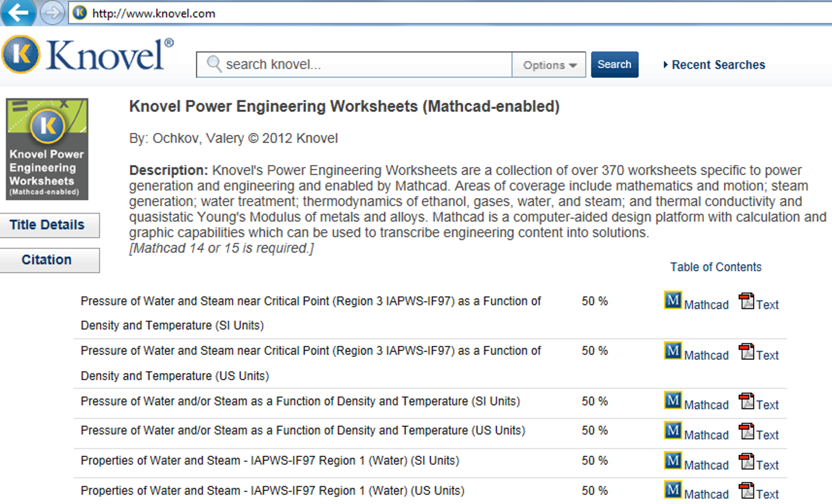
Task: Click Mathcad link for Water and/or Steam US row
Action: 706,435
